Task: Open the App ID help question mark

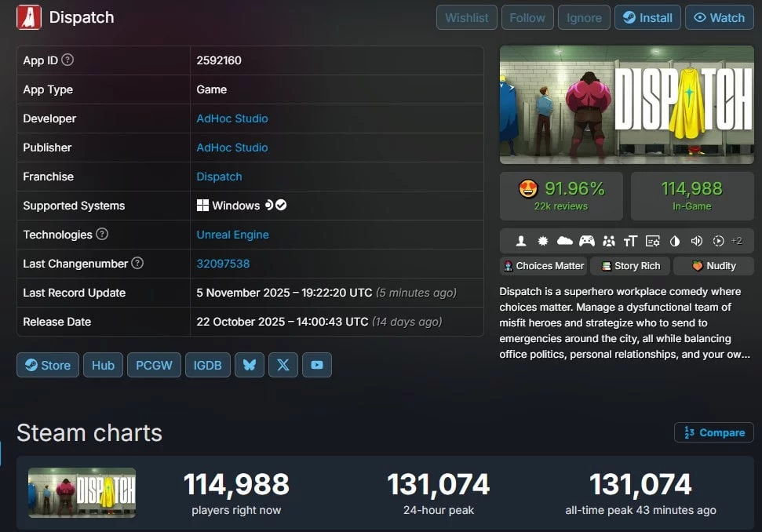Action: tap(67, 60)
